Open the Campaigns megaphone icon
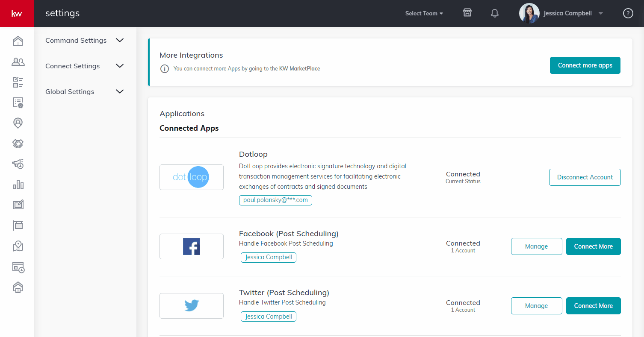 pos(18,164)
